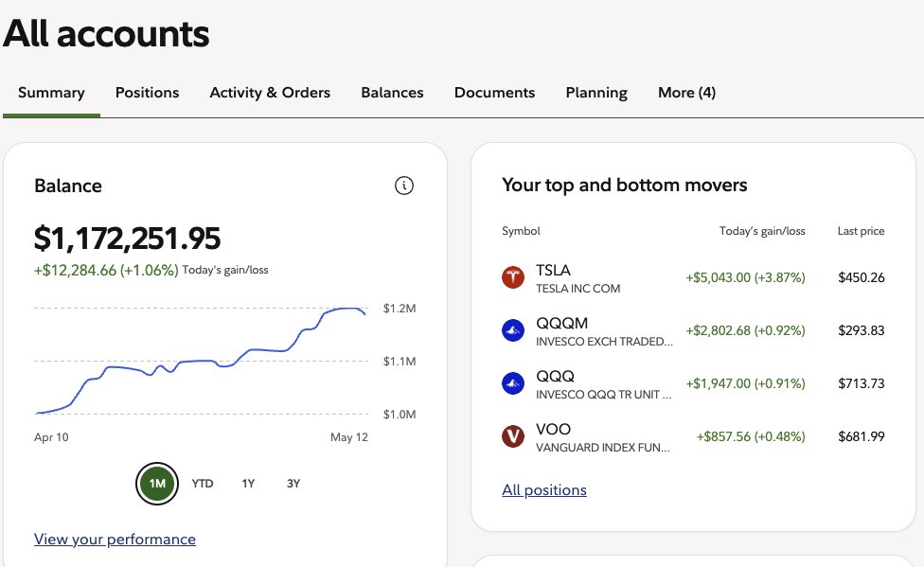Switch to the Balances tab
Viewport: 924px width, 567px height.
[393, 93]
